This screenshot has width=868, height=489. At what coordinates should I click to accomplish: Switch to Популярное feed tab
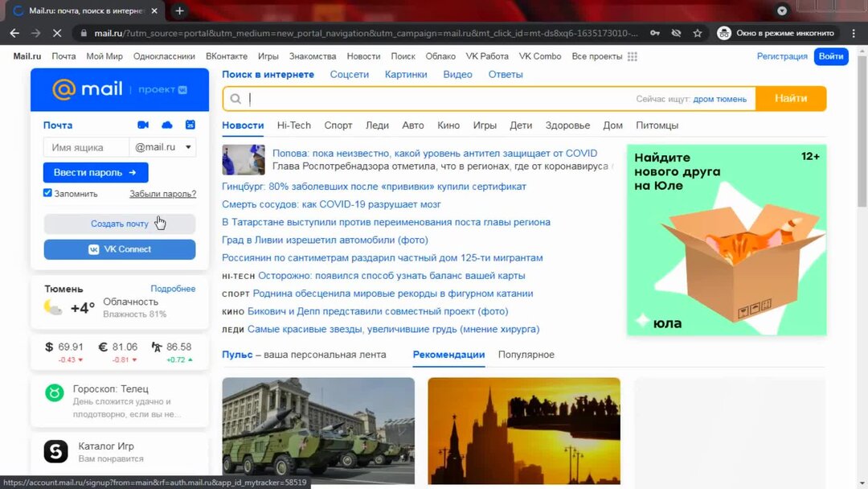526,355
